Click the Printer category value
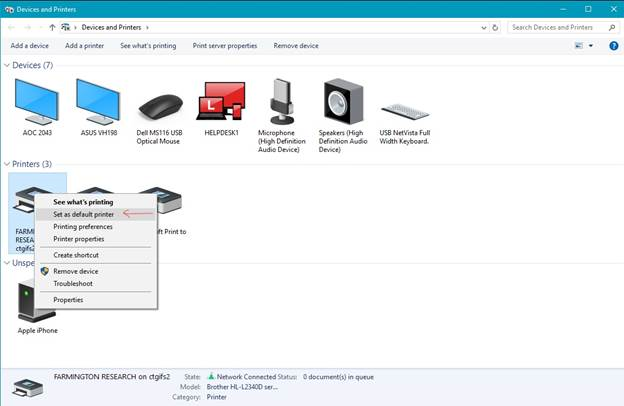 tap(216, 397)
